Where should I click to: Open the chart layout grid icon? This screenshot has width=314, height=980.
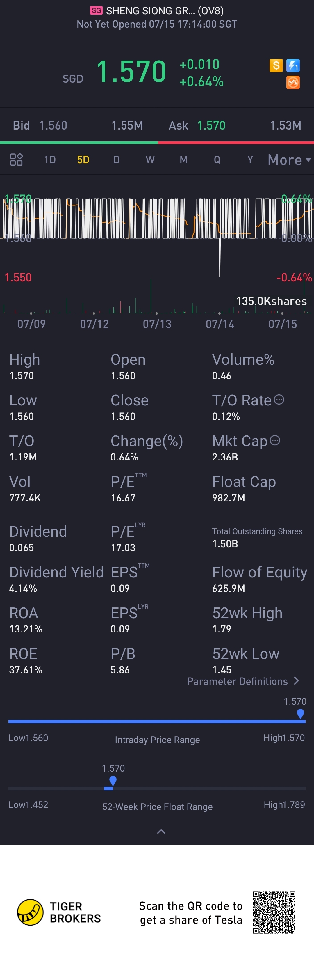(16, 160)
